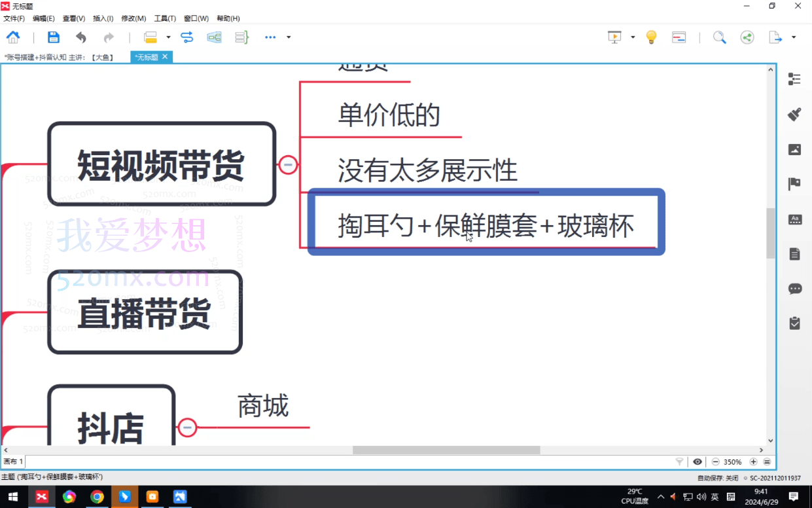Click the Redo arrow icon

[109, 37]
